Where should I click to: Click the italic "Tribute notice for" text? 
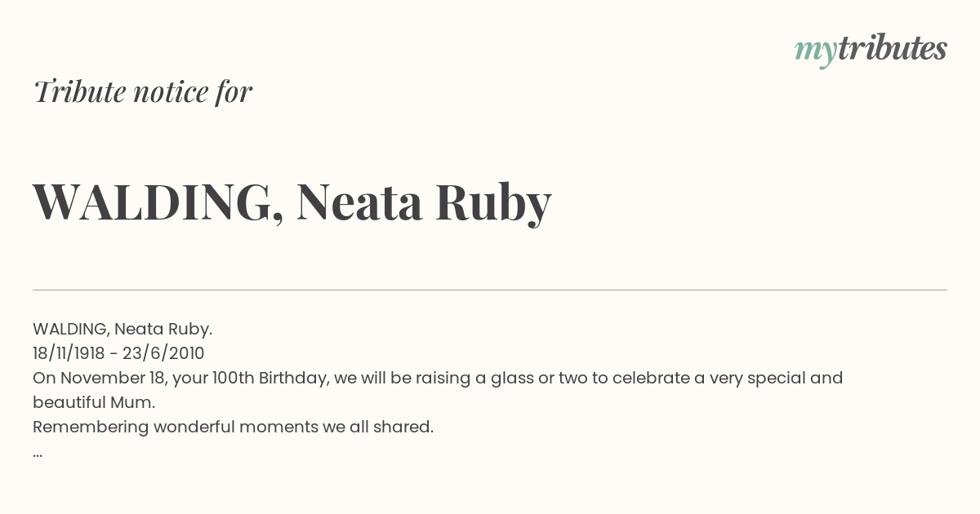click(x=143, y=91)
